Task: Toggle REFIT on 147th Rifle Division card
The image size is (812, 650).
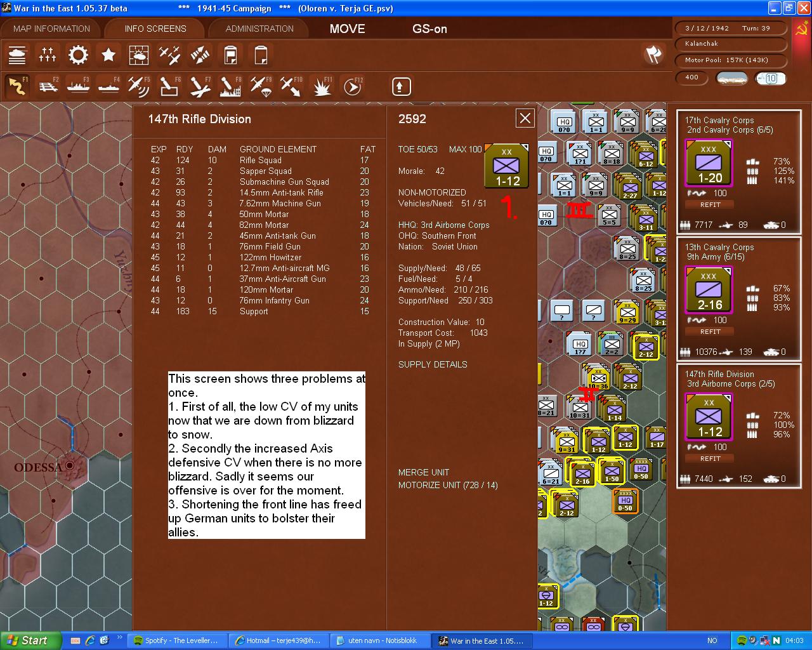Action: click(x=710, y=458)
